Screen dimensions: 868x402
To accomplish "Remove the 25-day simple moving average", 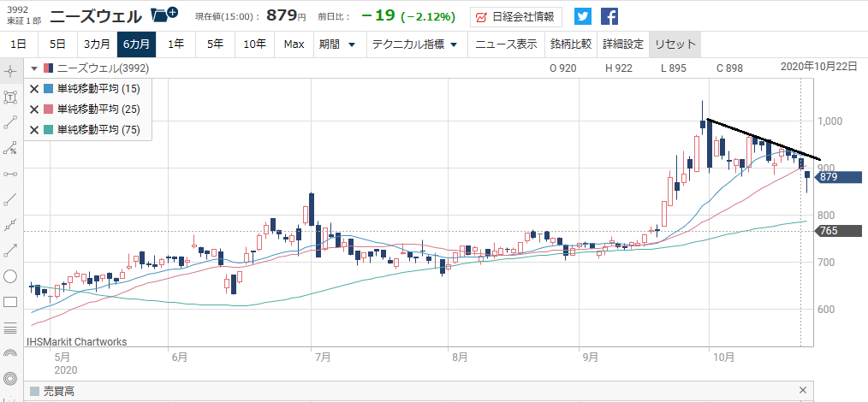I will [33, 109].
